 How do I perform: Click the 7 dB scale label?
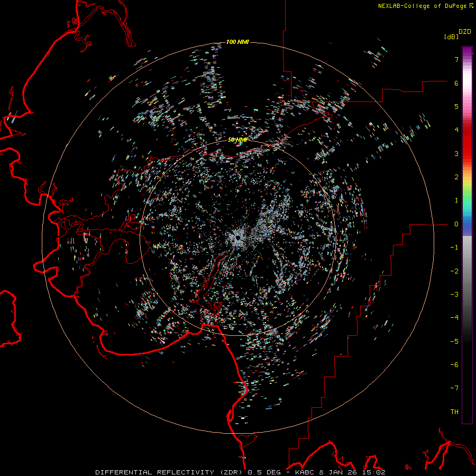456,59
